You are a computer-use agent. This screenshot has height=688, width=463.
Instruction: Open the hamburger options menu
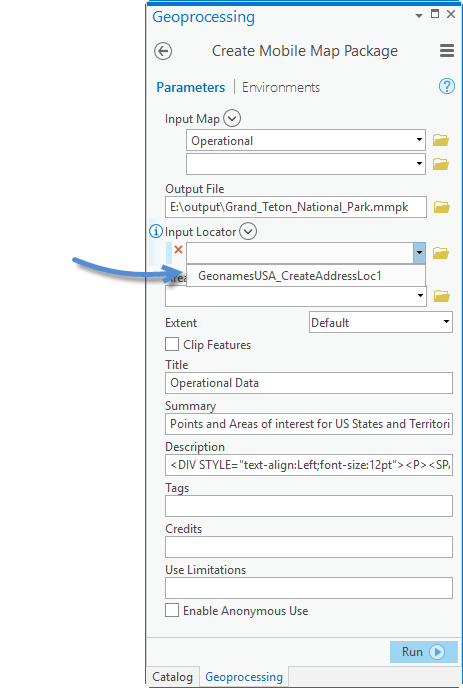tap(447, 50)
